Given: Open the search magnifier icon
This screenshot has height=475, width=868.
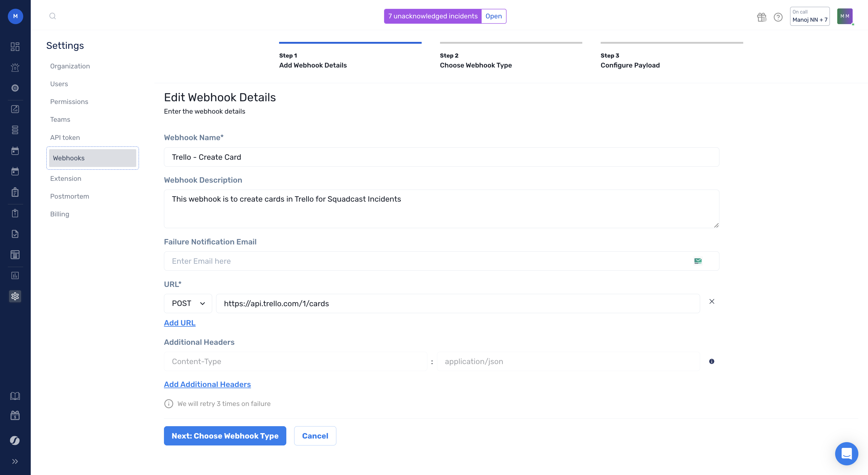Looking at the screenshot, I should pyautogui.click(x=52, y=16).
